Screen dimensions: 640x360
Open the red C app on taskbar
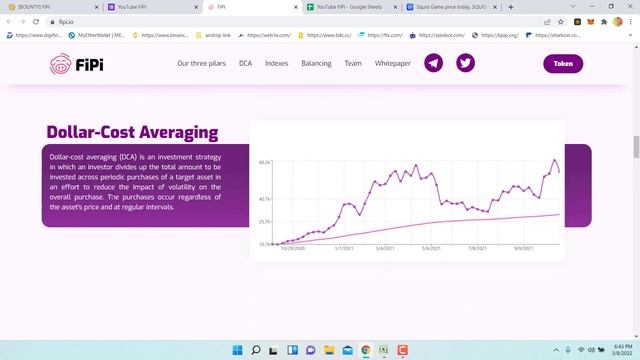tap(402, 350)
